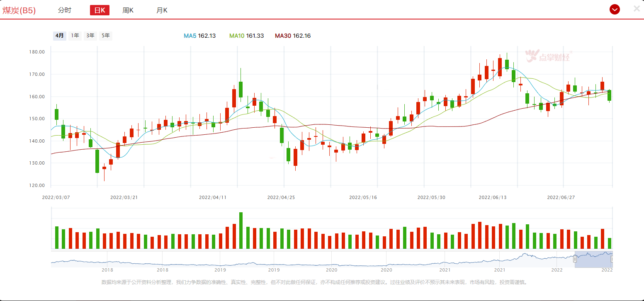Click the 2022/03/07 date label
The width and height of the screenshot is (644, 301).
56,197
